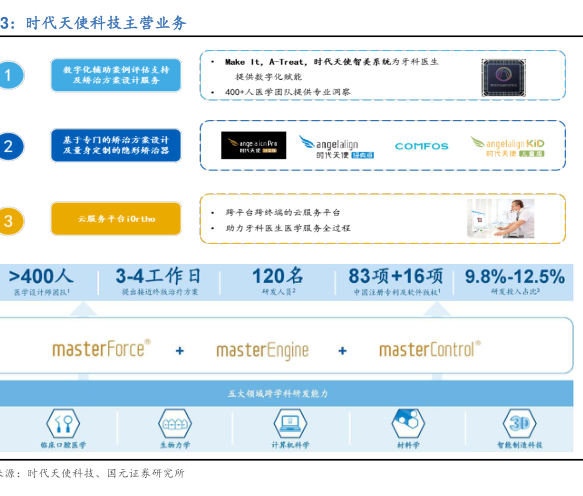Viewport: 583px width, 496px height.
Task: Click the 智能制造科技 3D hexagon icon
Action: (x=519, y=423)
